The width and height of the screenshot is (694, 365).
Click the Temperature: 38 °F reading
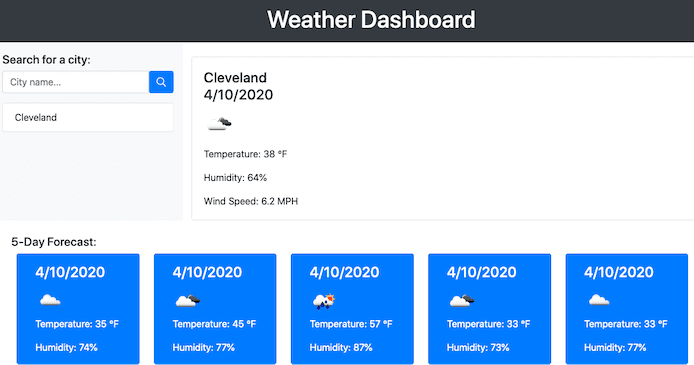click(x=245, y=154)
